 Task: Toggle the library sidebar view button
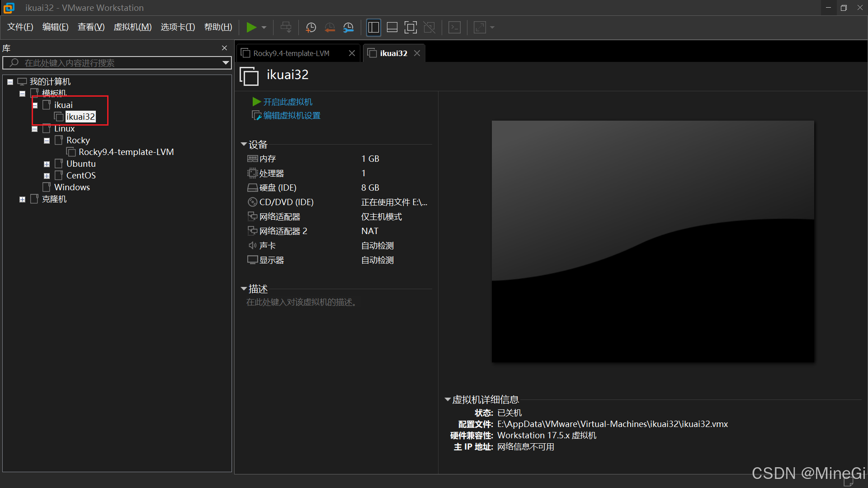(x=373, y=28)
